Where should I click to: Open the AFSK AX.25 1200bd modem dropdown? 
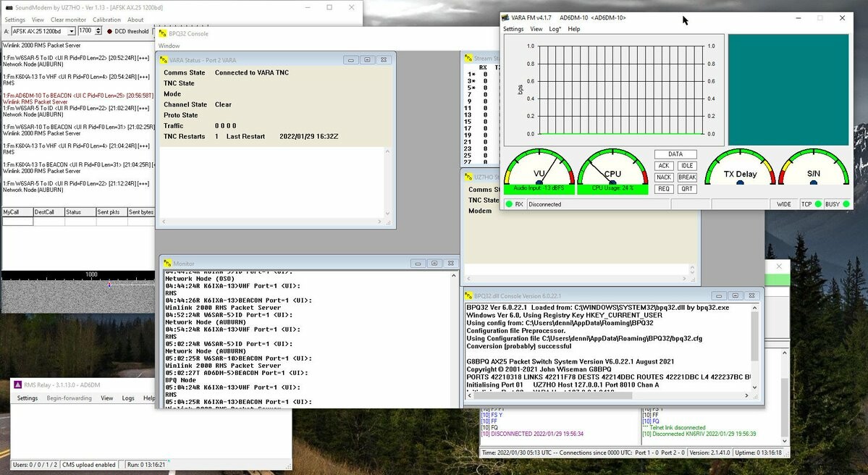tap(72, 32)
